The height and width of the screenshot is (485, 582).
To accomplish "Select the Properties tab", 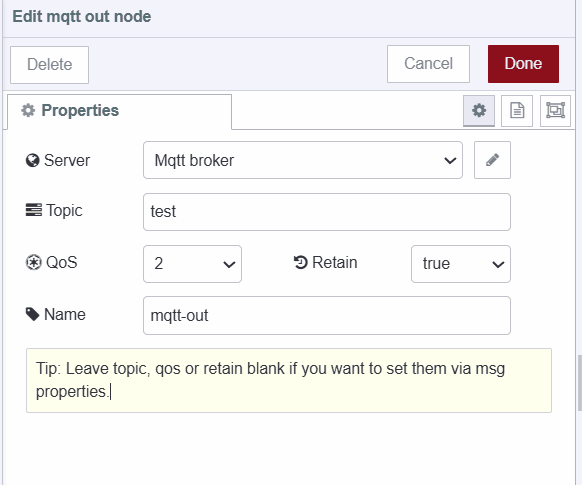I will pos(120,111).
